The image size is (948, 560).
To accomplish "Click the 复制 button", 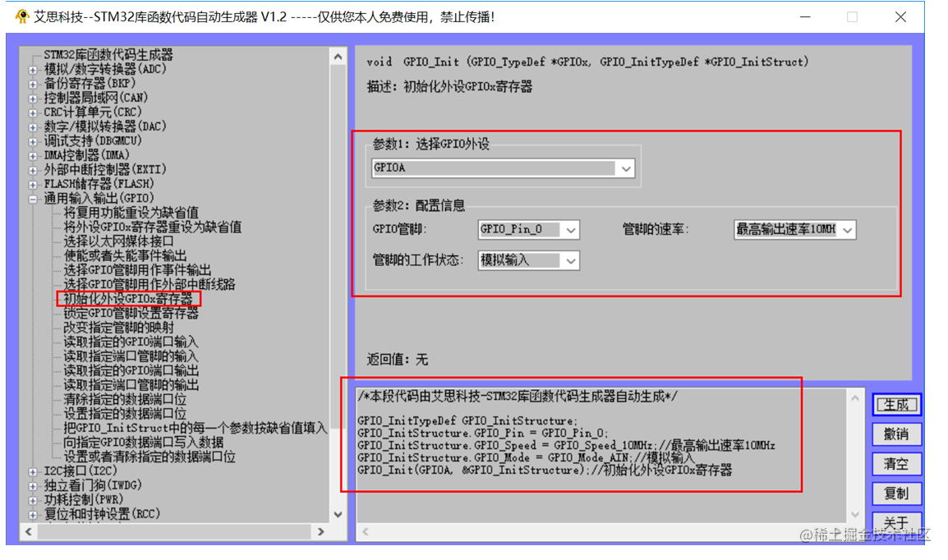I will point(896,493).
